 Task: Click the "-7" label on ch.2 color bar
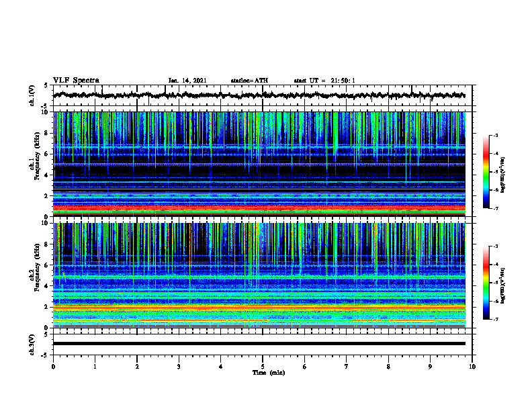(x=496, y=319)
